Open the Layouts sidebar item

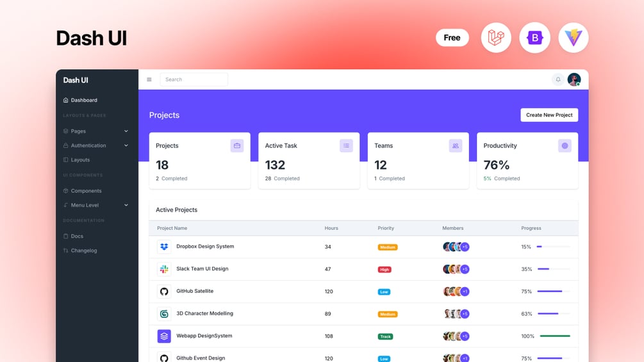pyautogui.click(x=80, y=160)
